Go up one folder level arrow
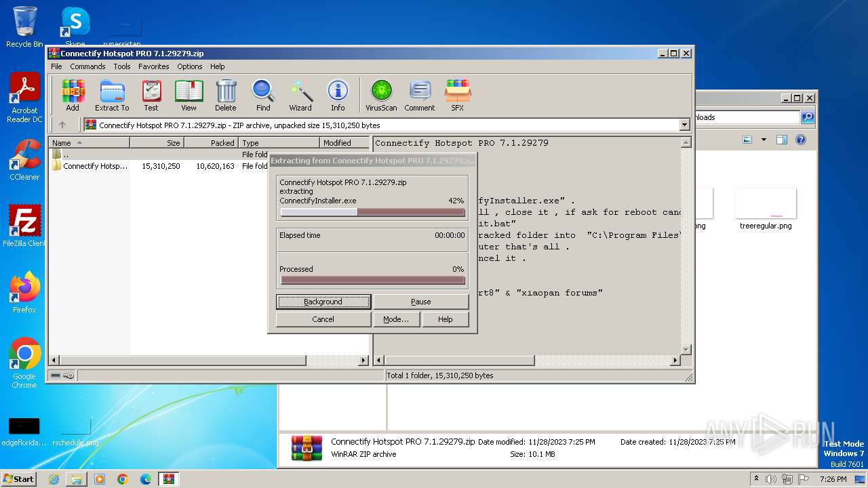The width and height of the screenshot is (868, 488). click(x=62, y=125)
